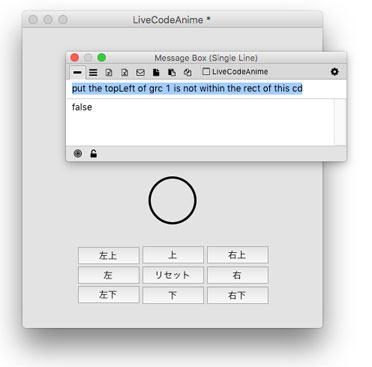Click the 左上 button

tap(109, 255)
